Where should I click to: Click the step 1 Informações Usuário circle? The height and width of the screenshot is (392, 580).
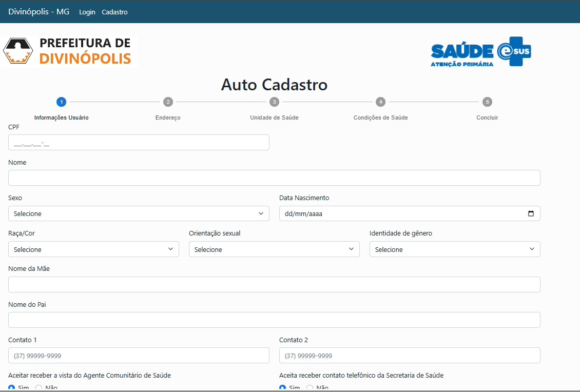click(x=61, y=102)
